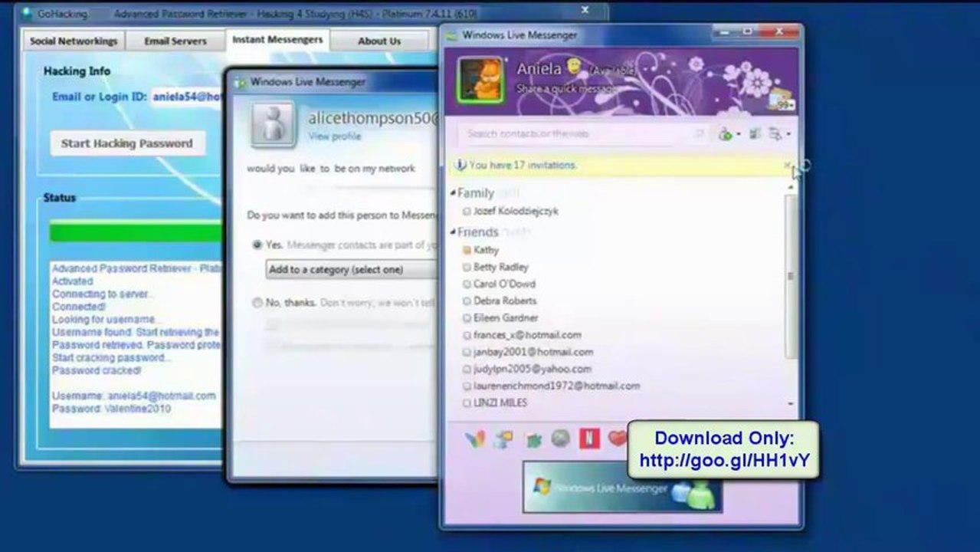Open Add to a category dropdown
Image resolution: width=980 pixels, height=552 pixels.
(351, 270)
